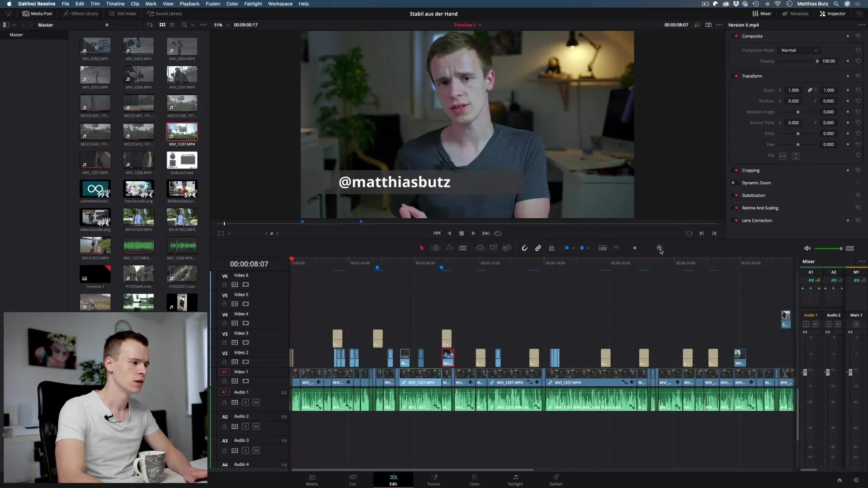This screenshot has height=488, width=868.
Task: Select the Blade Edit Mode tool
Action: point(463,248)
